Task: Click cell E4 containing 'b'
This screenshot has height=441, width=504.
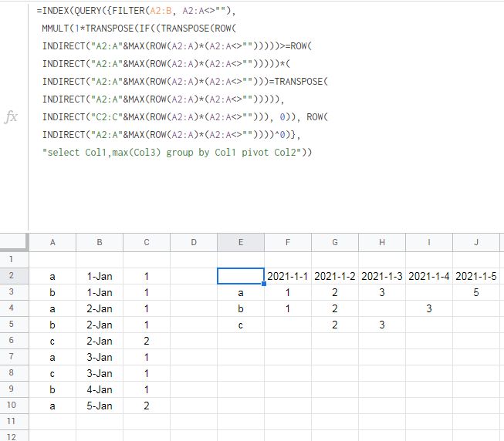Action: click(x=241, y=308)
